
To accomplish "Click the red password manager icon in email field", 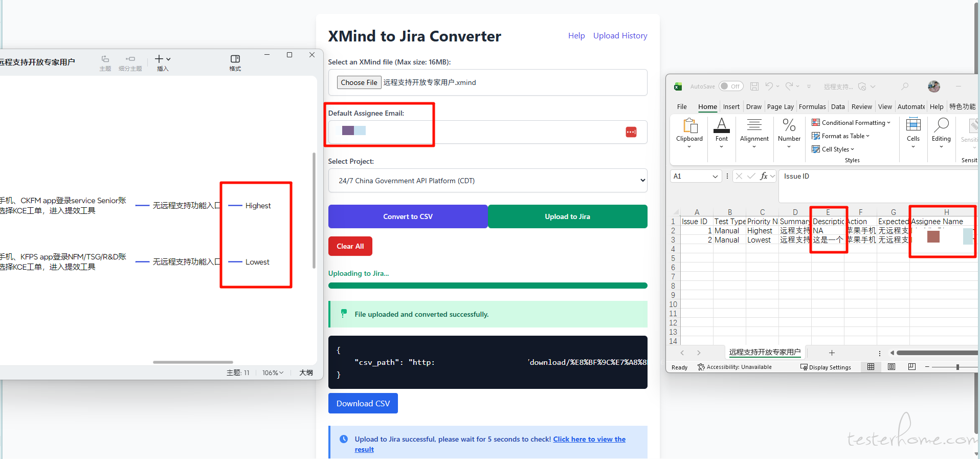I will coord(631,132).
